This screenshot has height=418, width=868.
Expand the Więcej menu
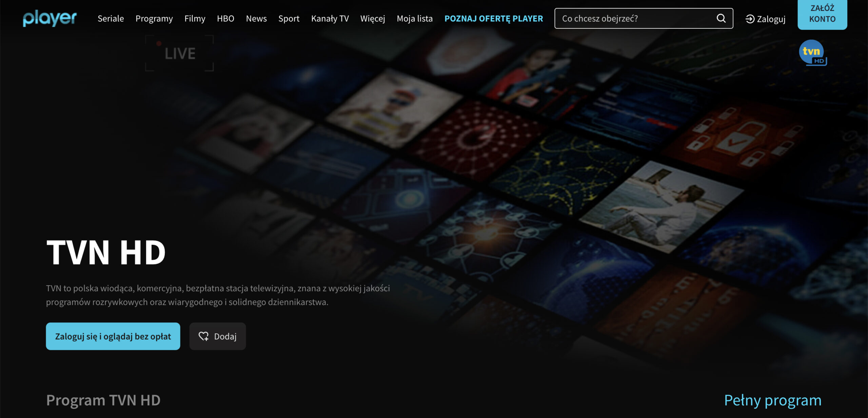[372, 19]
